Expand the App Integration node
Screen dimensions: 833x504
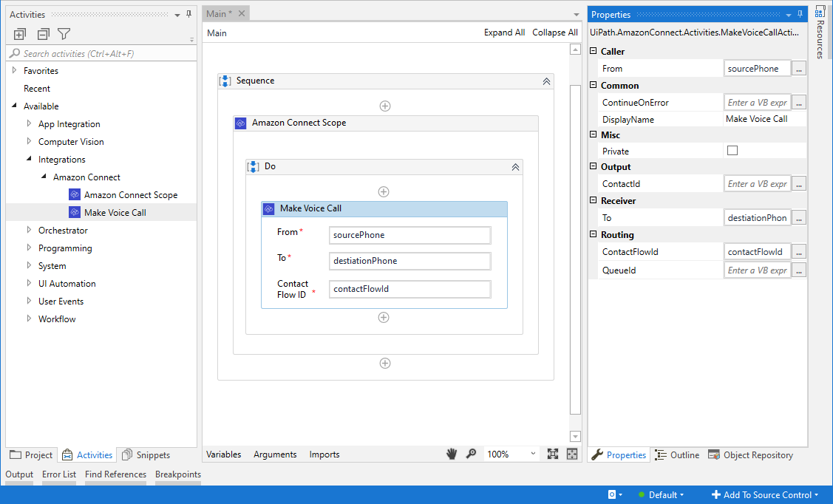click(30, 123)
